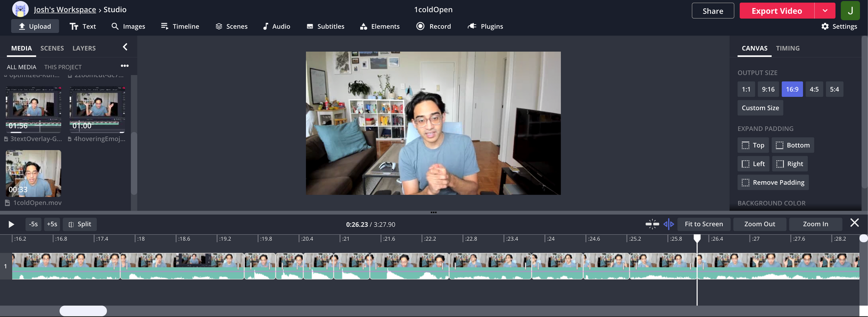This screenshot has height=317, width=868.
Task: Open Settings with the gear icon
Action: [x=839, y=26]
